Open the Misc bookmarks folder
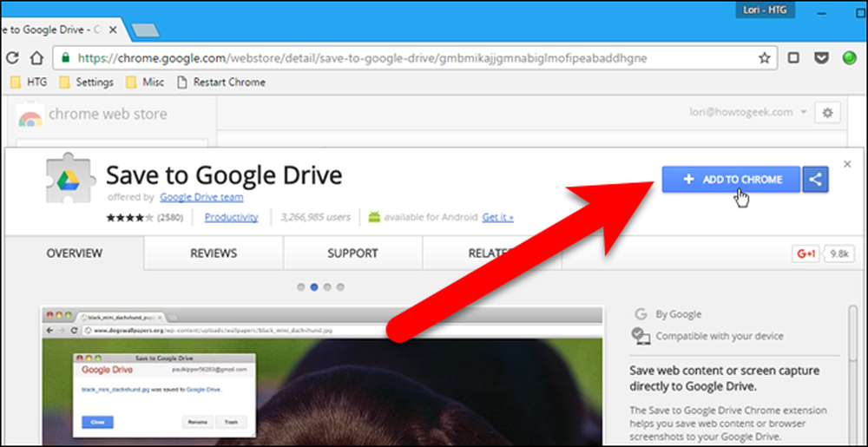Viewport: 868px width, 447px height. pyautogui.click(x=145, y=82)
